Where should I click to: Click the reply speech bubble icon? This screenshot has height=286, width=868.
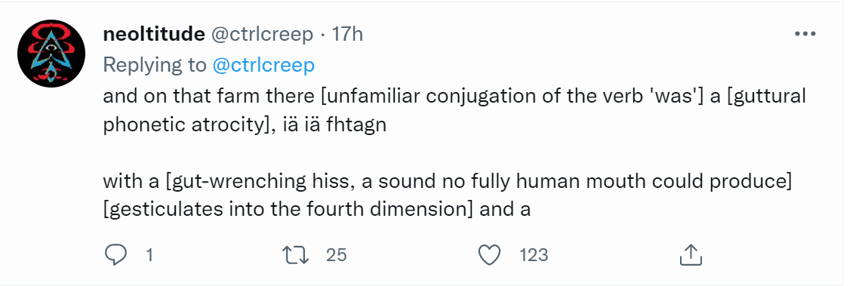(x=115, y=254)
